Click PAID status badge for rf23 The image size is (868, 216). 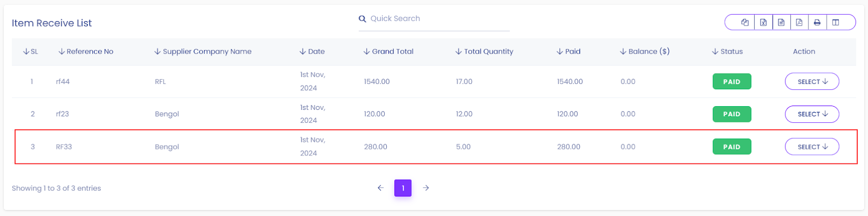coord(732,114)
